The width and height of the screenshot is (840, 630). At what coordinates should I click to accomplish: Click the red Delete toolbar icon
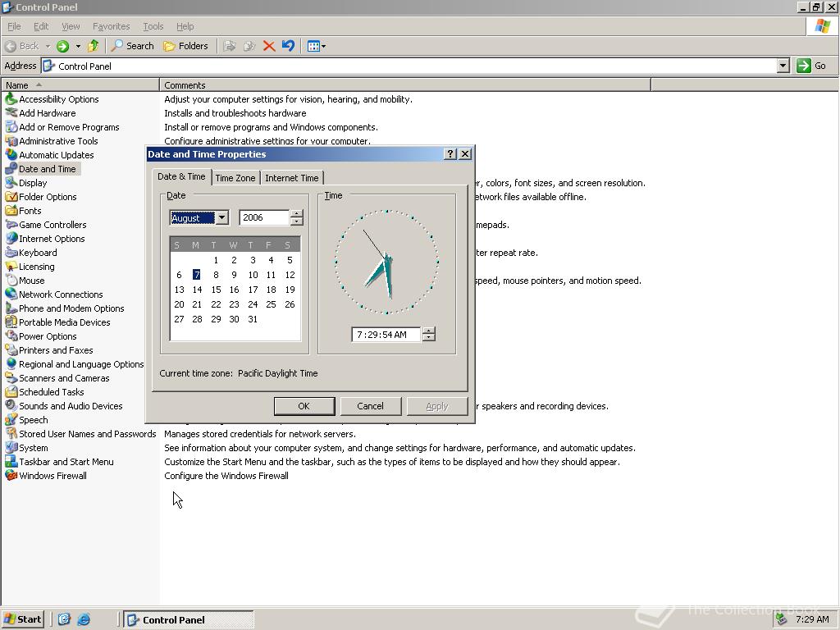click(x=269, y=46)
